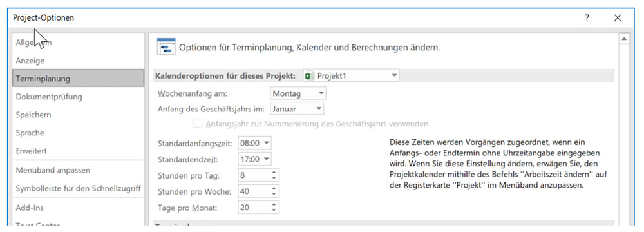This screenshot has height=232, width=644.
Task: Open Dokumentprüfung settings
Action: click(x=78, y=97)
